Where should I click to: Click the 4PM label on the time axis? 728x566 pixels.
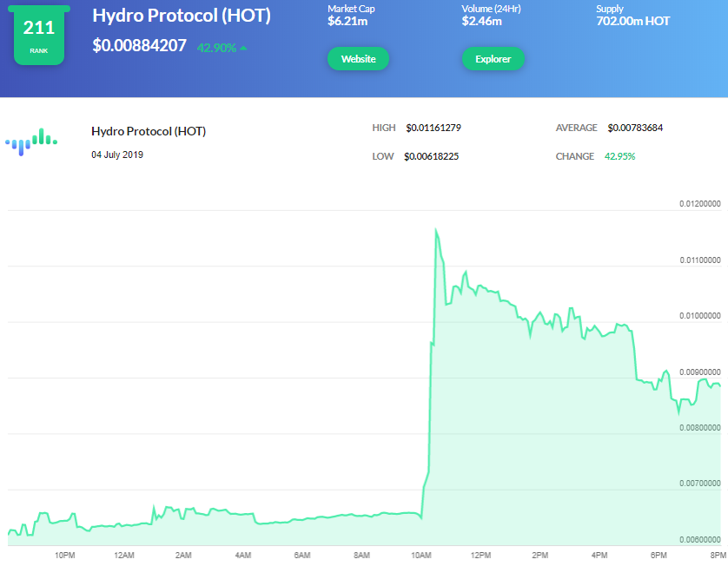(599, 556)
